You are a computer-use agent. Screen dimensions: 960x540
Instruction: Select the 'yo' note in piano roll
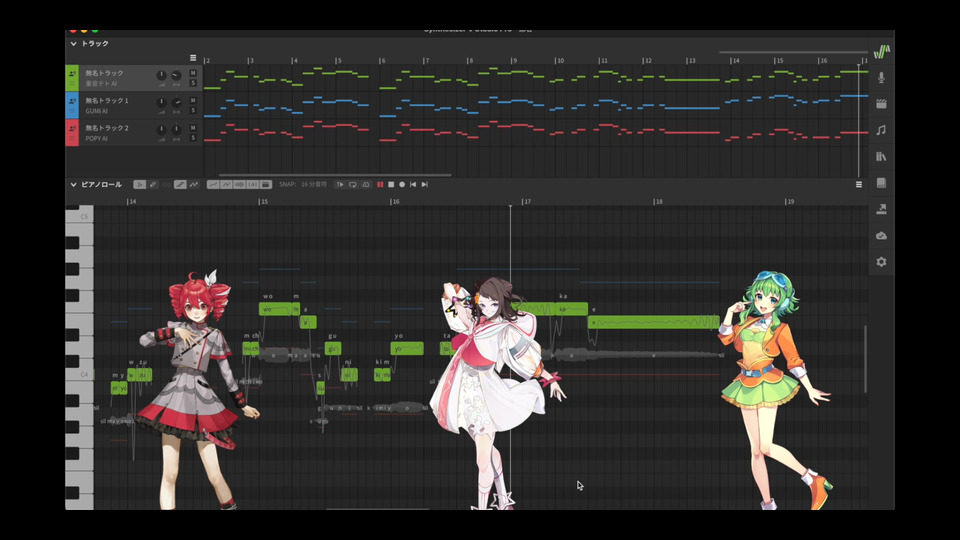(x=407, y=348)
